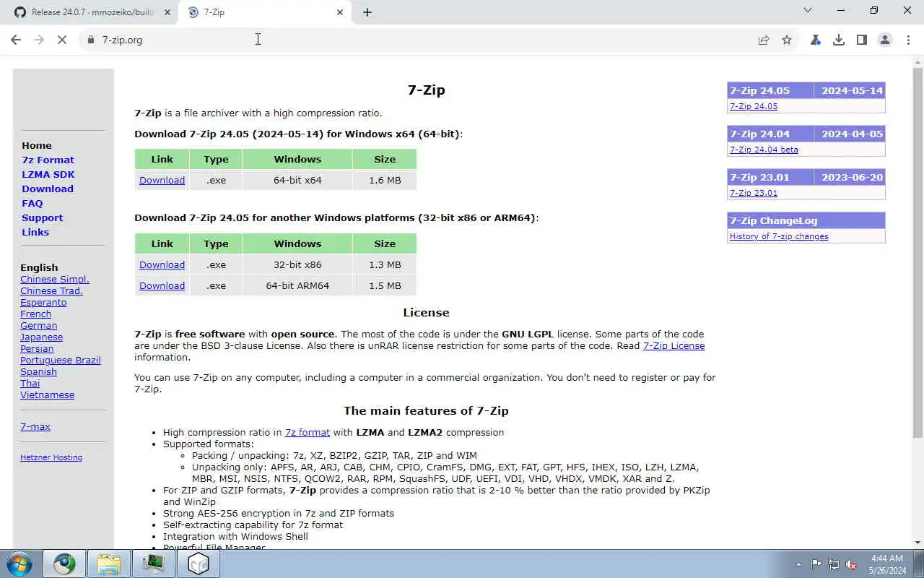Open the Chrome Downloads icon

click(839, 40)
